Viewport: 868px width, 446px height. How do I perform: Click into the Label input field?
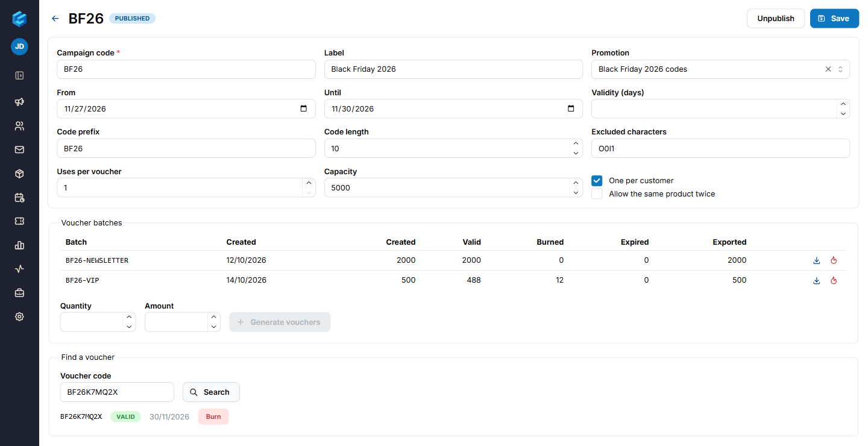point(453,69)
